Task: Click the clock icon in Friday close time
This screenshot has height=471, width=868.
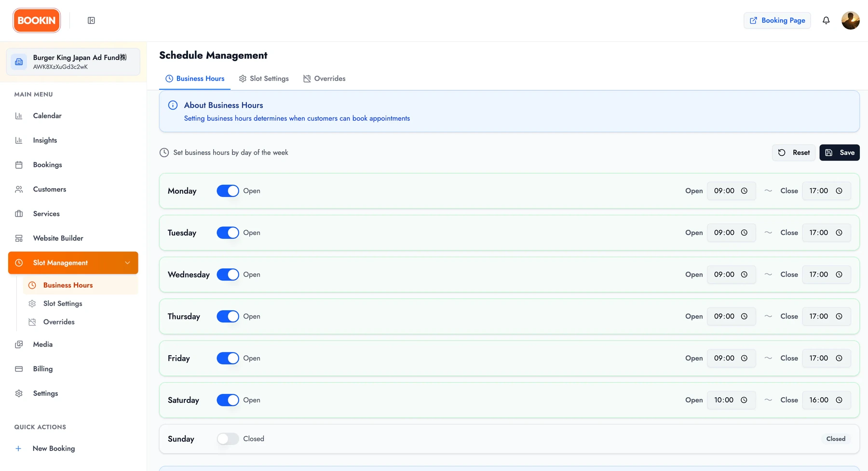Action: click(839, 358)
